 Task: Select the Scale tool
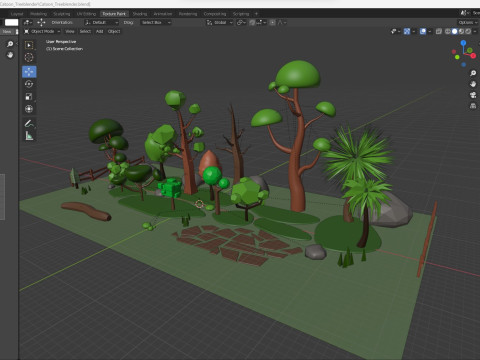coord(29,97)
